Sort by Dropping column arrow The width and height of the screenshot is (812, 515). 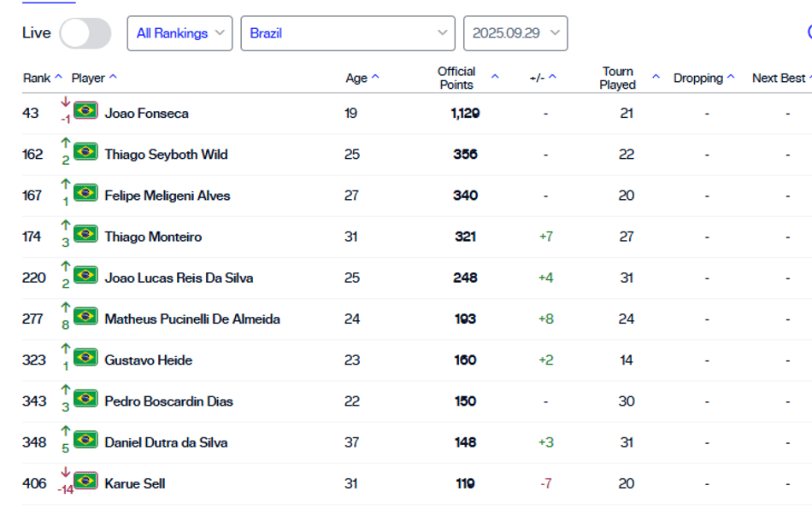(x=731, y=77)
